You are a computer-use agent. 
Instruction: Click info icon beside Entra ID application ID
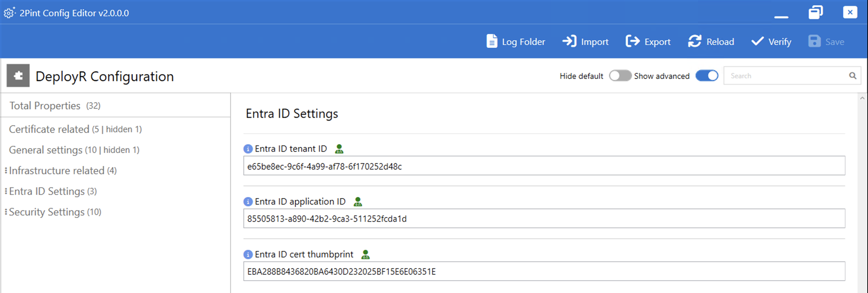[248, 202]
